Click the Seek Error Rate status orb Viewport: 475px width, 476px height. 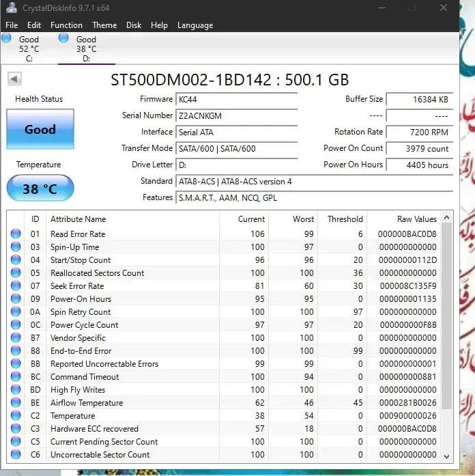pyautogui.click(x=16, y=285)
